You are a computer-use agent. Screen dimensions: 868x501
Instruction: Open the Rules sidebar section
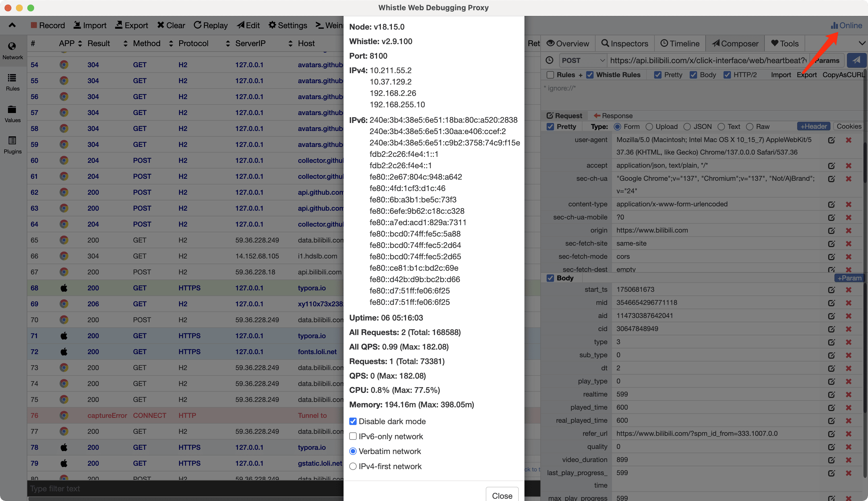[x=13, y=82]
